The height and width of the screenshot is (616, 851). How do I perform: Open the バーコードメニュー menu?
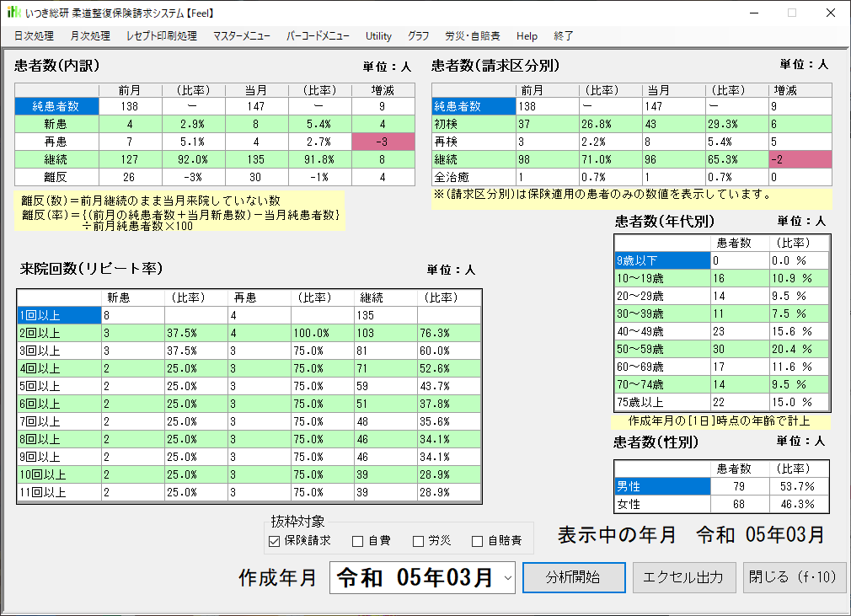point(318,36)
